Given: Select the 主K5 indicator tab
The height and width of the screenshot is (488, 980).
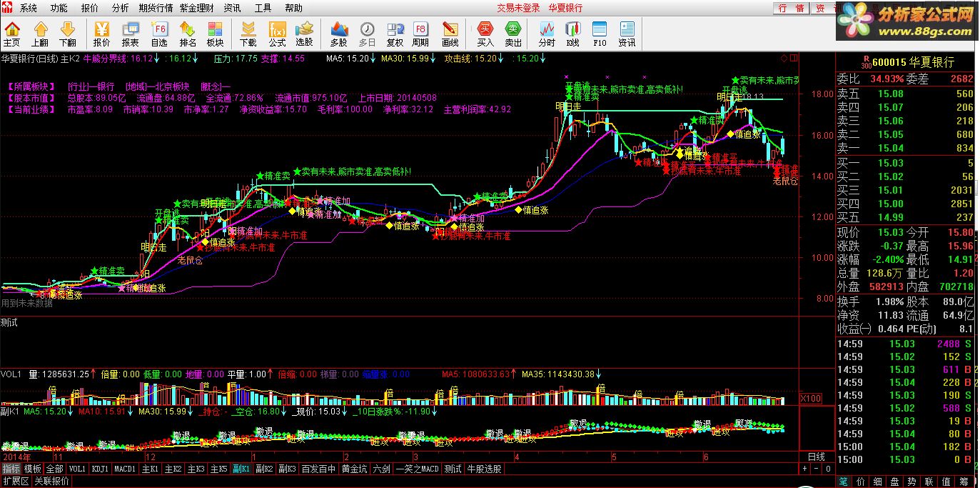Looking at the screenshot, I should [219, 469].
